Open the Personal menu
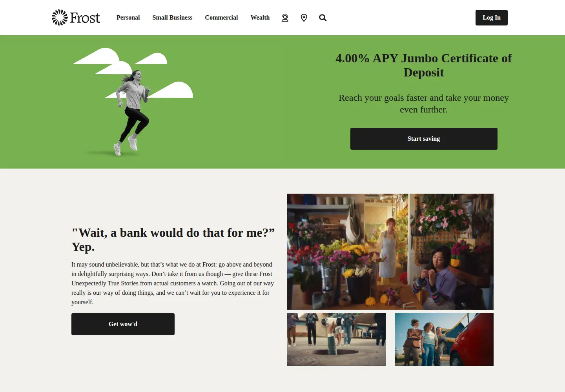The height and width of the screenshot is (392, 565). pyautogui.click(x=128, y=18)
